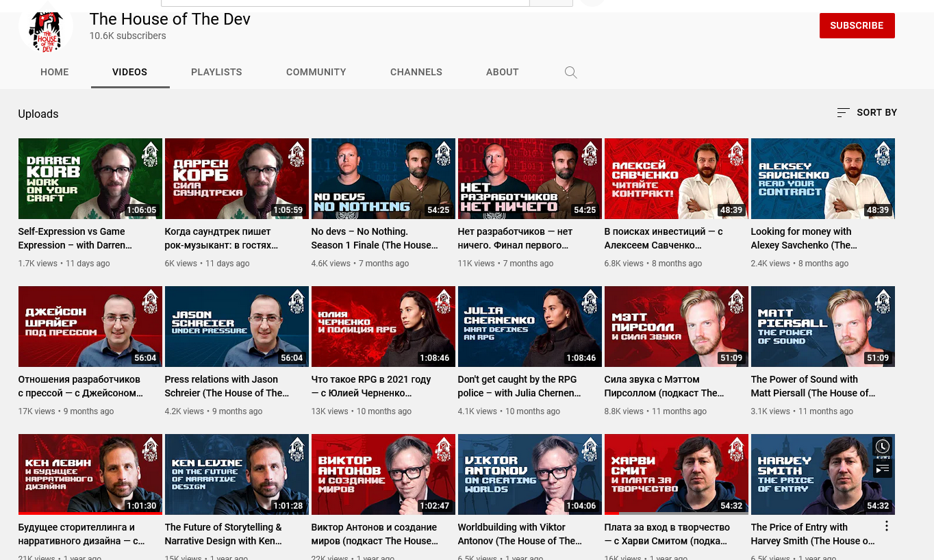Click '1.7K views • 11 days ago' text
This screenshot has height=560, width=934.
point(64,264)
